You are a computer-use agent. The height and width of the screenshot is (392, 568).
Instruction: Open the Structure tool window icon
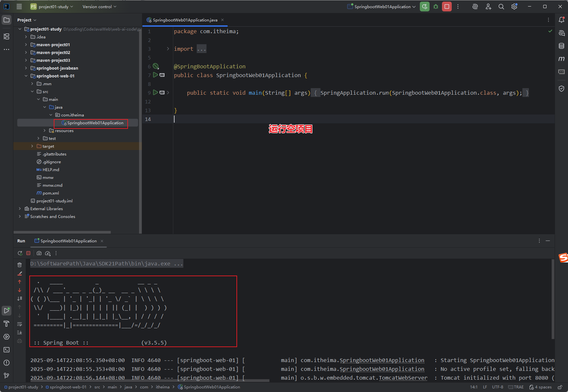[x=7, y=36]
